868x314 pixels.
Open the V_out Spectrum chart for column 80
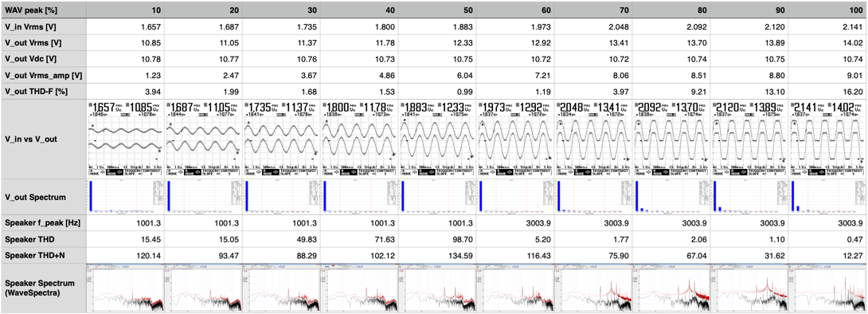[x=671, y=197]
